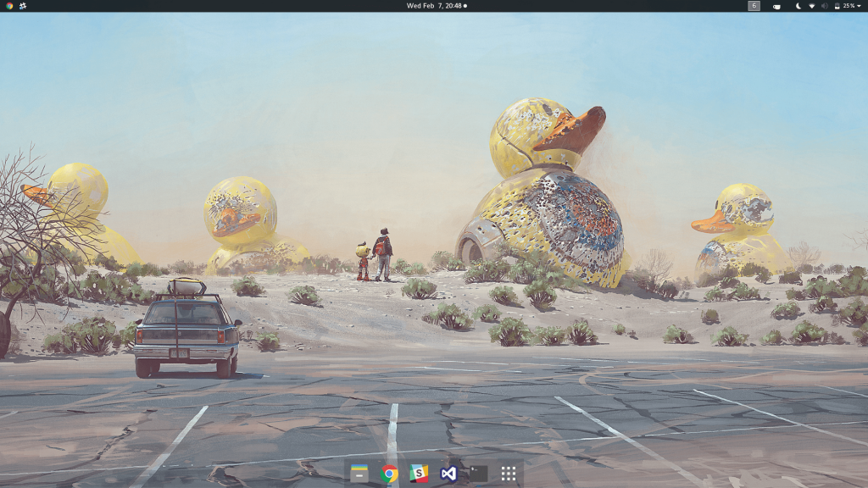
Task: Launch Visual Studio Code from the dock
Action: tap(448, 474)
